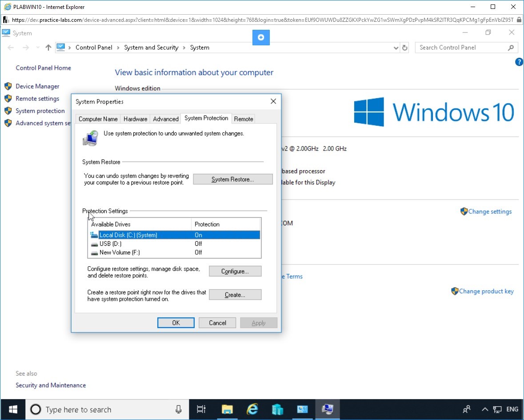Image resolution: width=524 pixels, height=420 pixels.
Task: Show hidden tray icons chevron
Action: point(485,409)
